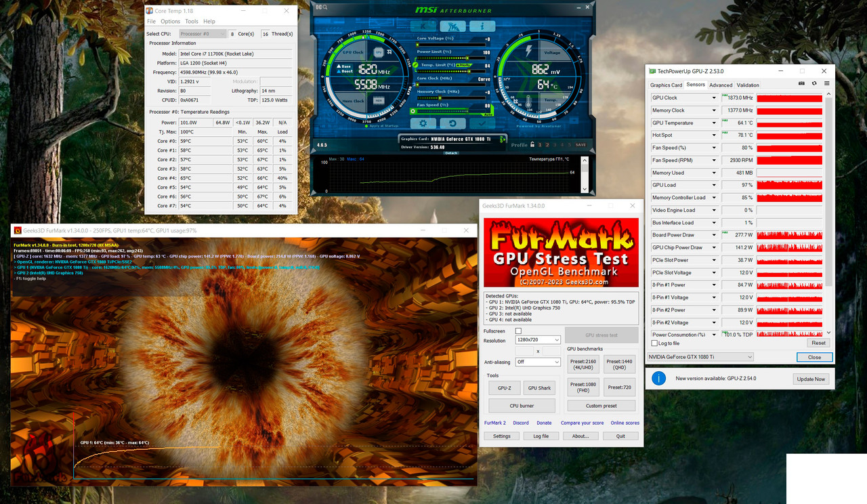Open Afterburner settings gear button
This screenshot has width=867, height=504.
(x=423, y=123)
